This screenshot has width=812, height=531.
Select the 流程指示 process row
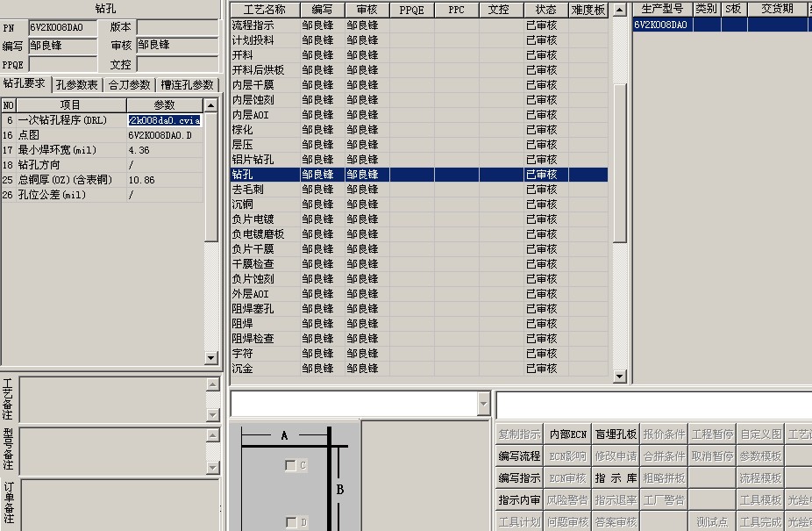coord(419,25)
